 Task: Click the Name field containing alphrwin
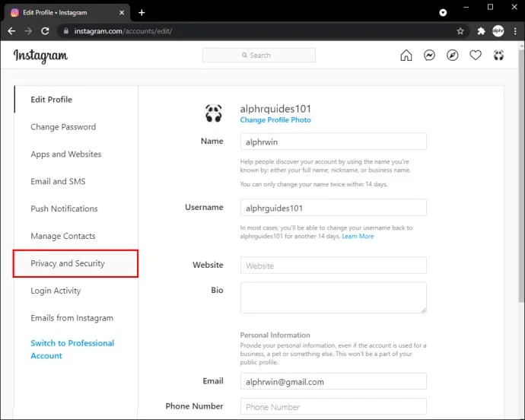[333, 142]
